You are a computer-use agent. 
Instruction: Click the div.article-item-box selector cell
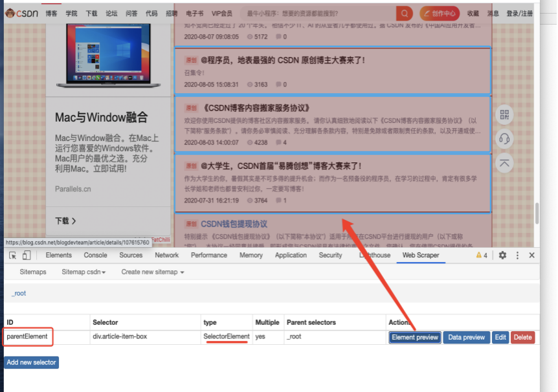pos(145,336)
